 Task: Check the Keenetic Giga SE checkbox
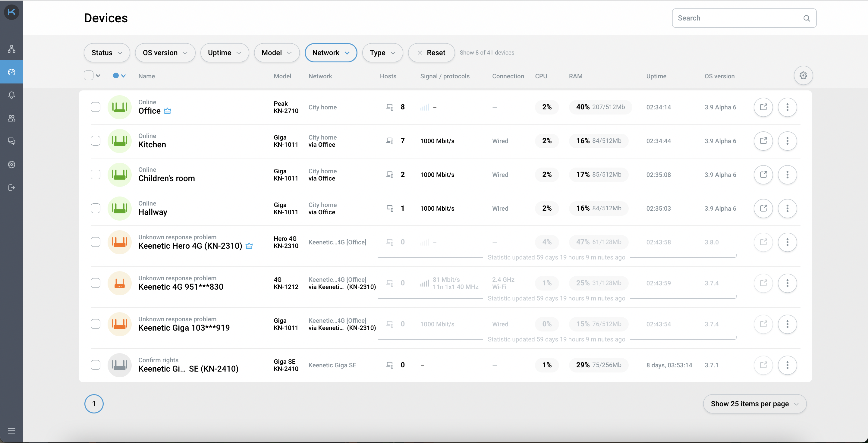tap(96, 365)
